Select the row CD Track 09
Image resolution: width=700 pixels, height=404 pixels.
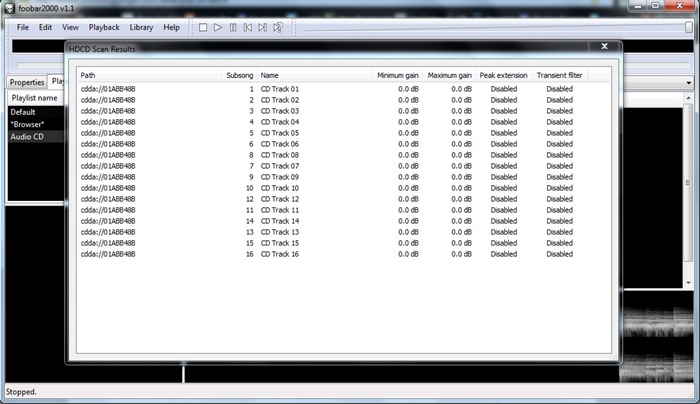(344, 177)
